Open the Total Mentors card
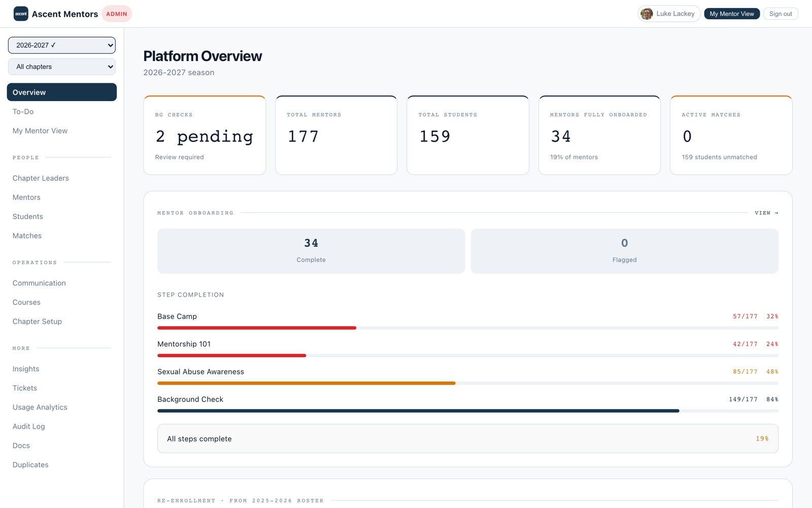Image resolution: width=812 pixels, height=508 pixels. (336, 135)
